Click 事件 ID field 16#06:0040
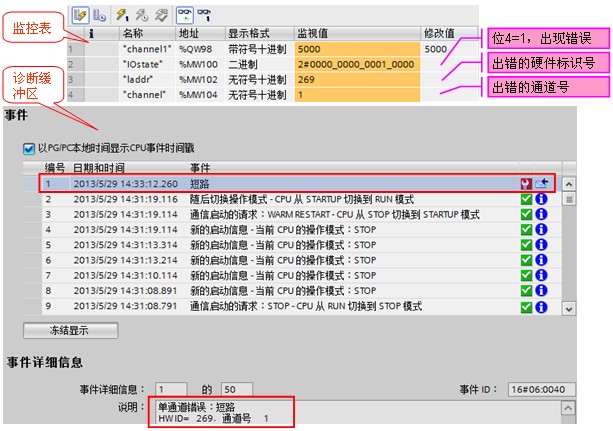The height and width of the screenshot is (431, 613). (x=541, y=389)
